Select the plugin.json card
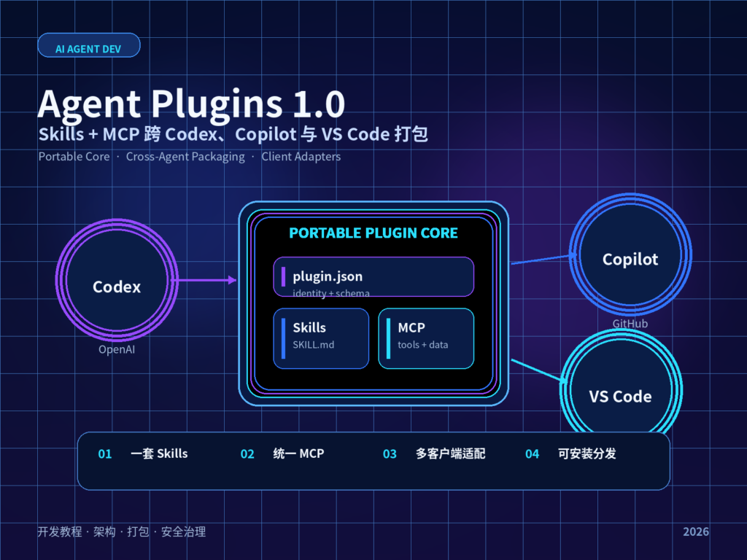 373,276
